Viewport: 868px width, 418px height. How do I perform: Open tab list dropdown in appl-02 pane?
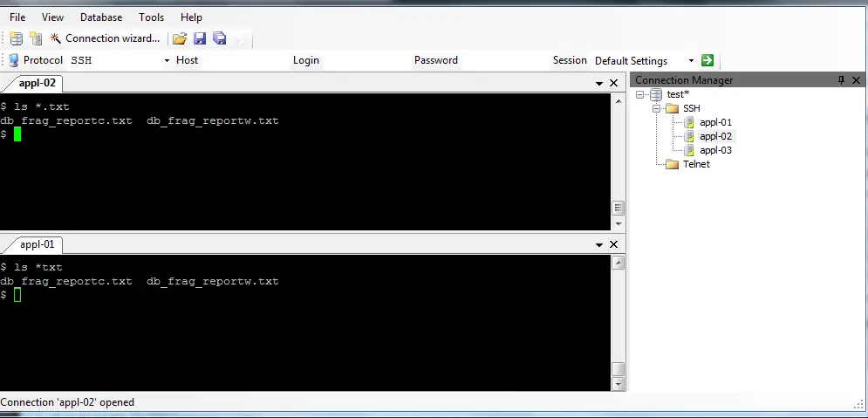coord(599,84)
